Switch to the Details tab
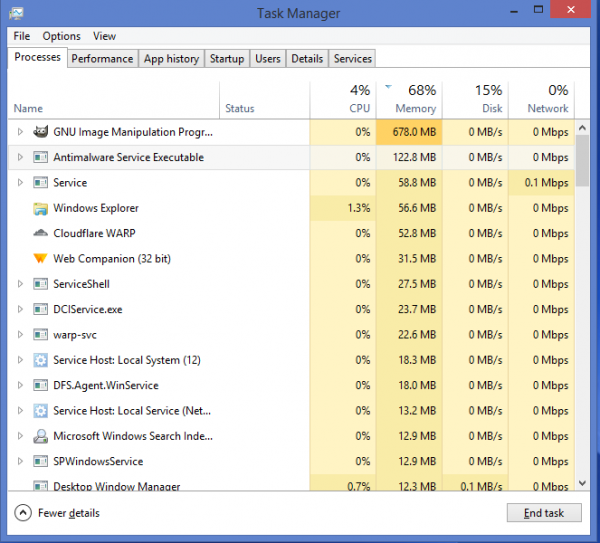Screen dimensions: 600x543 click(x=307, y=59)
